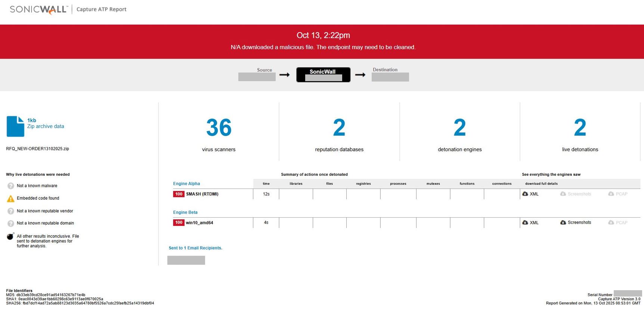Click cloud icon next to win10_amd64 Screenshots
644x310 pixels.
point(563,222)
